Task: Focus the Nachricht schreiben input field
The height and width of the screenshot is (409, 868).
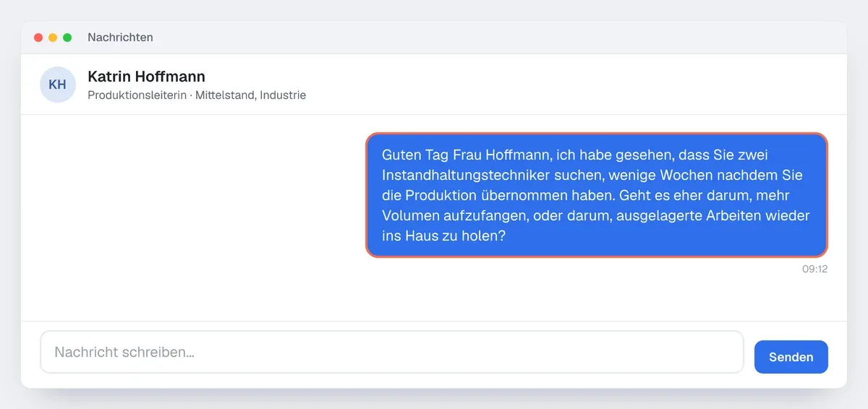Action: tap(392, 352)
